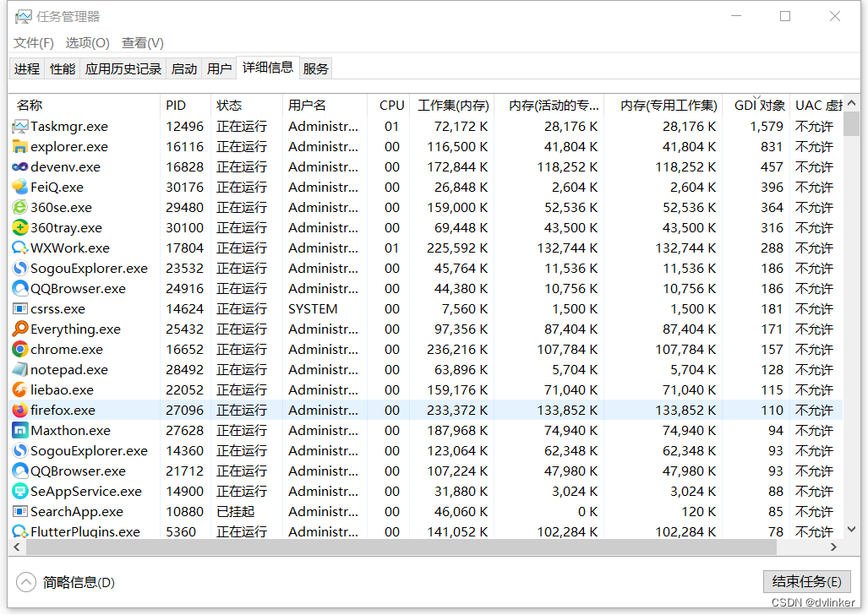Click the 结束任务(E) button
The height and width of the screenshot is (615, 868).
(806, 582)
